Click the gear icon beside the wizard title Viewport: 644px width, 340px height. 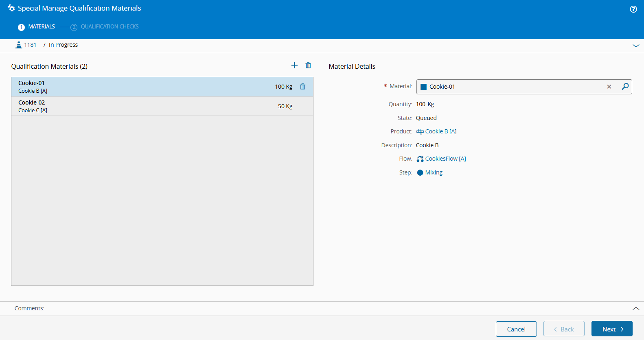click(11, 8)
